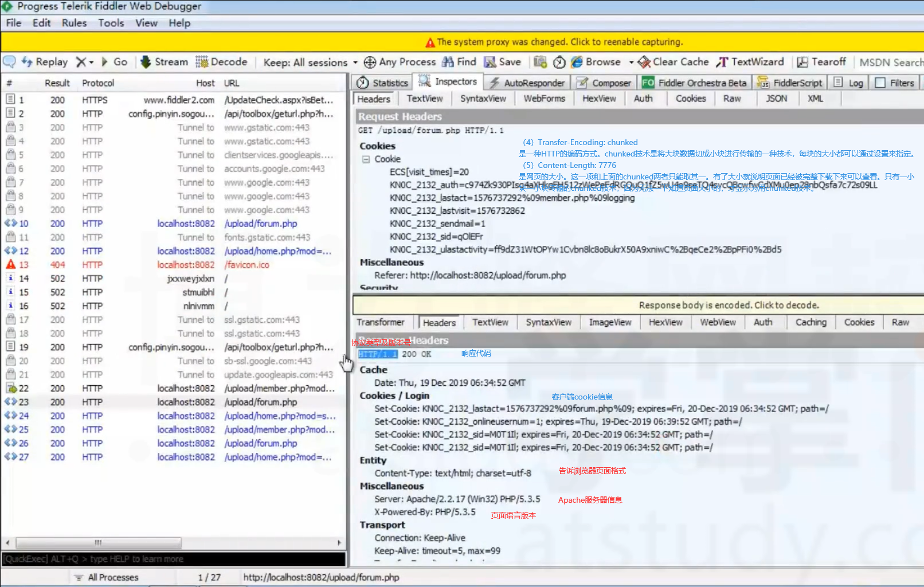Open the File menu
This screenshot has height=587, width=924.
coord(14,23)
